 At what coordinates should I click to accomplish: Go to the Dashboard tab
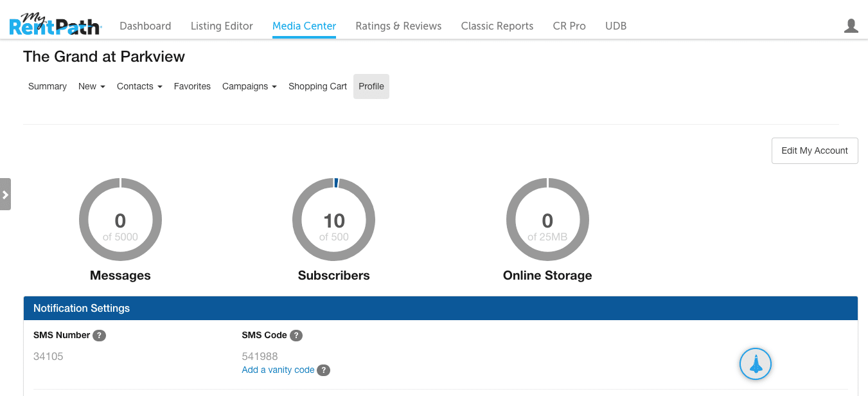[x=145, y=26]
